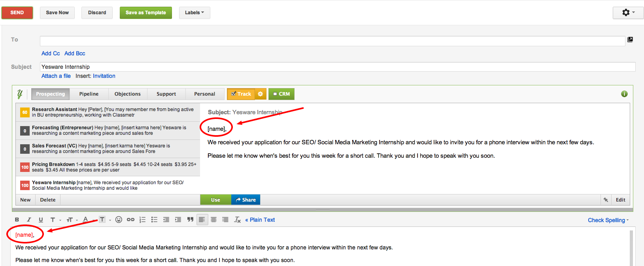Switch to Plain Text mode
Viewport: 644px width, 266px height.
(x=260, y=220)
